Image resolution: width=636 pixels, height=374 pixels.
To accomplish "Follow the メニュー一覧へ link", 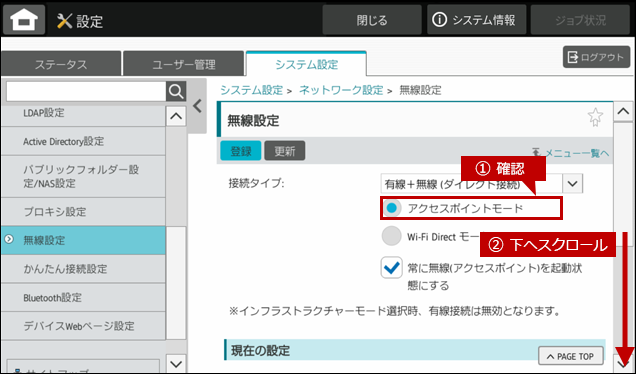I will [570, 153].
